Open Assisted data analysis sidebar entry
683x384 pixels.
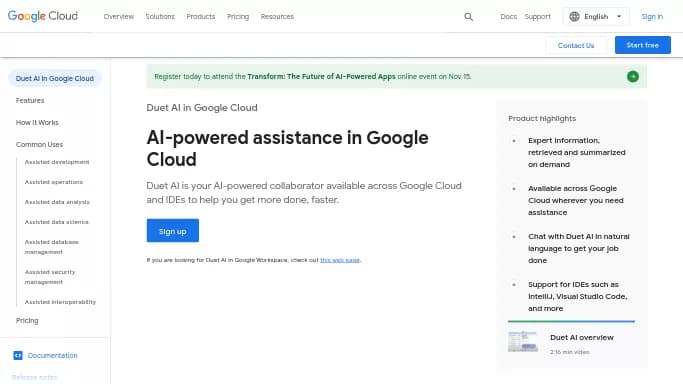(57, 202)
